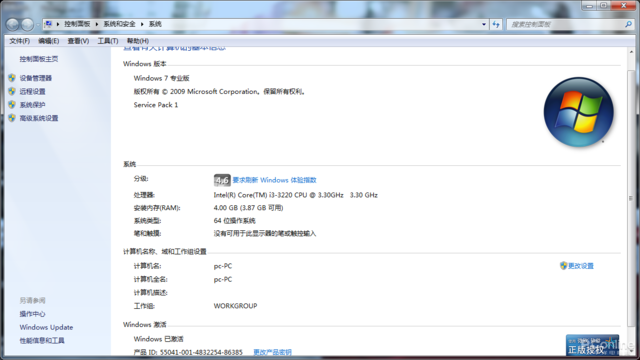The height and width of the screenshot is (360, 640).
Task: Click the 更改产品密钥 link
Action: click(x=272, y=352)
